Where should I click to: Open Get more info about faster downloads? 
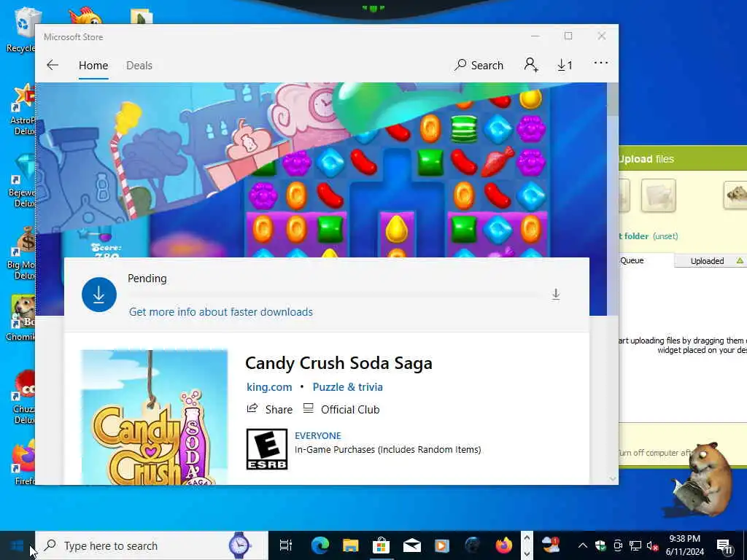221,312
